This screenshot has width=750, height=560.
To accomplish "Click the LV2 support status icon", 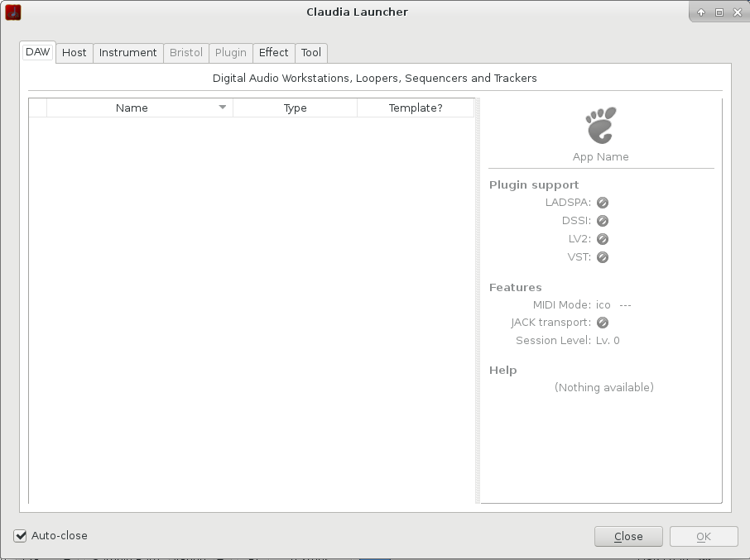I will (x=603, y=239).
